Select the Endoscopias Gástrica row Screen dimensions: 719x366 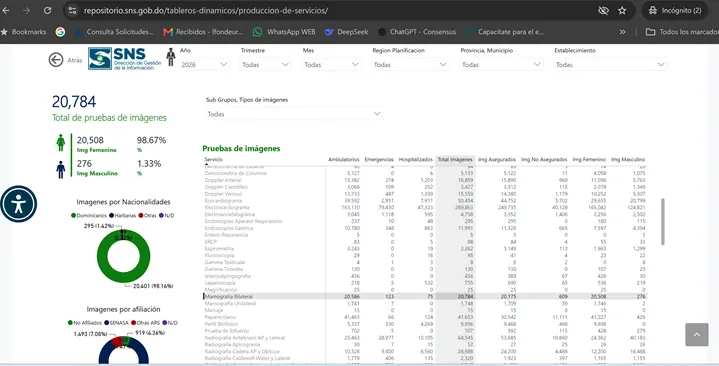tap(425, 228)
